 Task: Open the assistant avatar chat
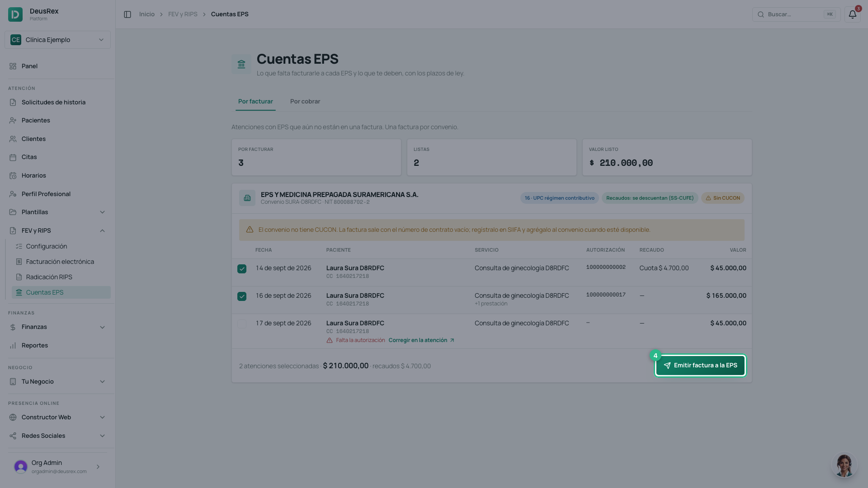[x=844, y=465]
